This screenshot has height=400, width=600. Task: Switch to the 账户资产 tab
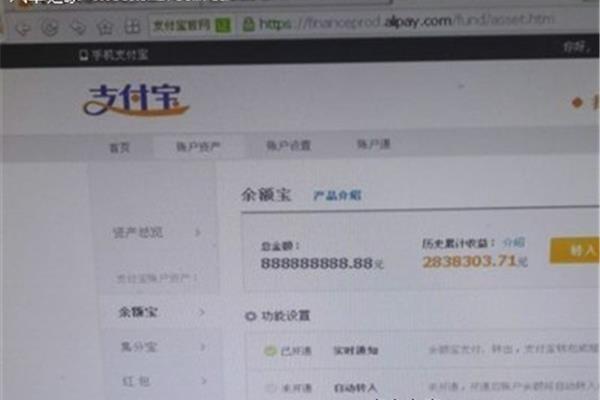coord(198,147)
